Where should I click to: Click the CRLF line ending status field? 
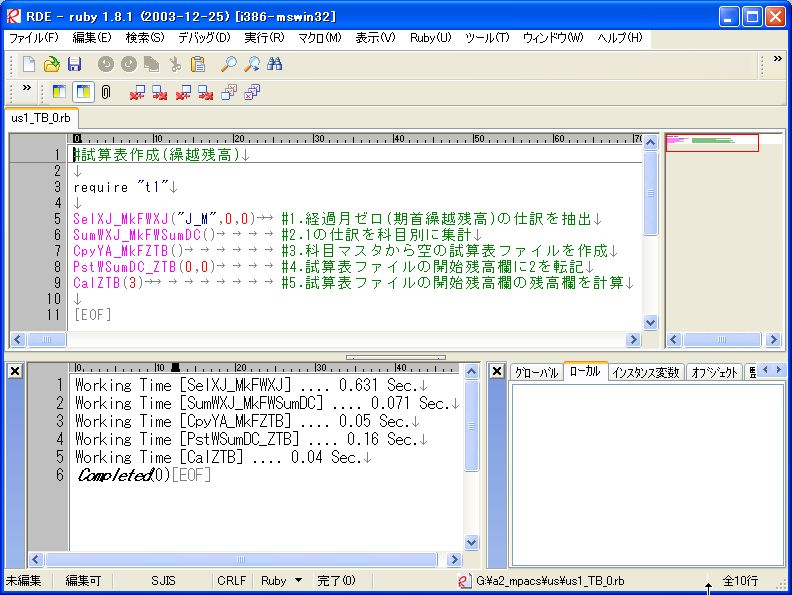pos(231,581)
